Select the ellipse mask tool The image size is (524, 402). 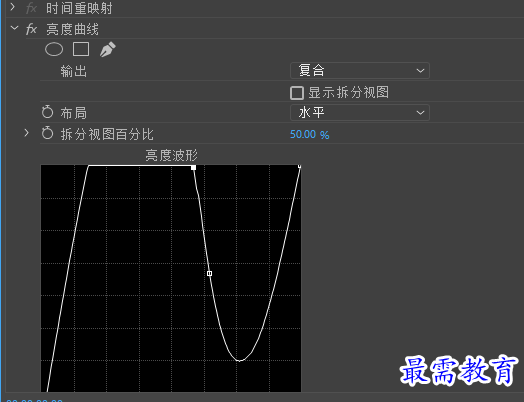coord(54,49)
